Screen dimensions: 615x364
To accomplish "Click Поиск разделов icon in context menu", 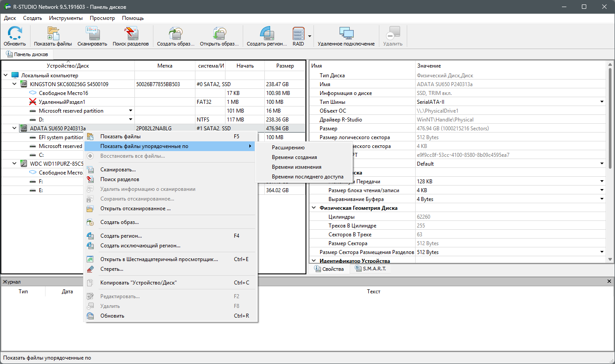I will pyautogui.click(x=90, y=179).
